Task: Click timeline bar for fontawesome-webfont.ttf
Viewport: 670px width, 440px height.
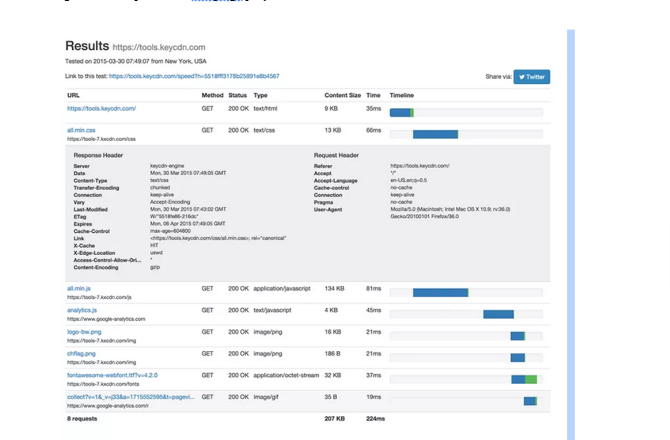Action: point(524,379)
